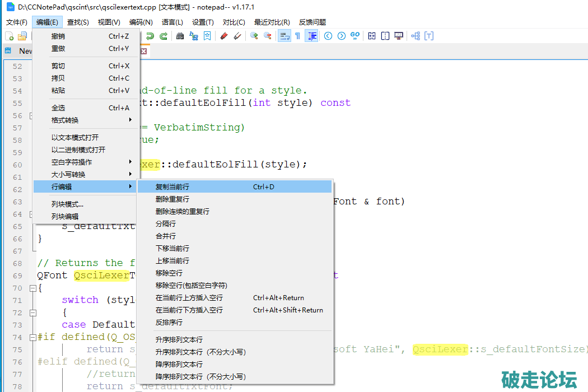Click the open folder toolbar icon
The image size is (588, 392).
[x=22, y=36]
